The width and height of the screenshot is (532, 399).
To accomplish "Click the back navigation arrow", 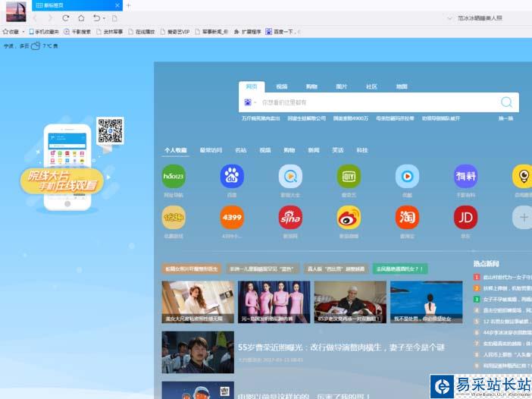I will pyautogui.click(x=35, y=18).
